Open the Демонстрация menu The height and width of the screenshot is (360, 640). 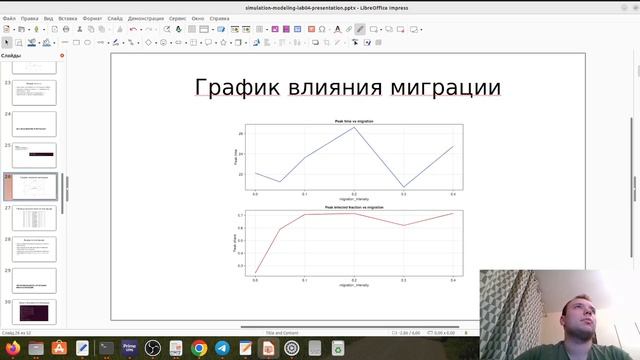tap(146, 19)
